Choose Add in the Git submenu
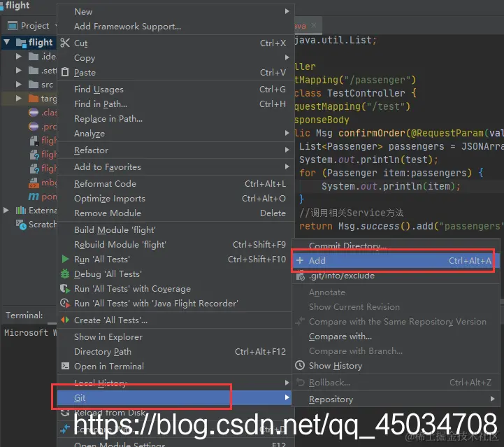The height and width of the screenshot is (447, 504). point(396,260)
